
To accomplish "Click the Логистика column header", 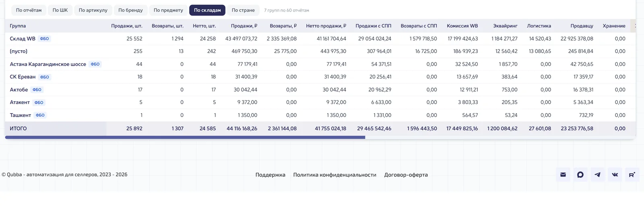I will coord(539,26).
